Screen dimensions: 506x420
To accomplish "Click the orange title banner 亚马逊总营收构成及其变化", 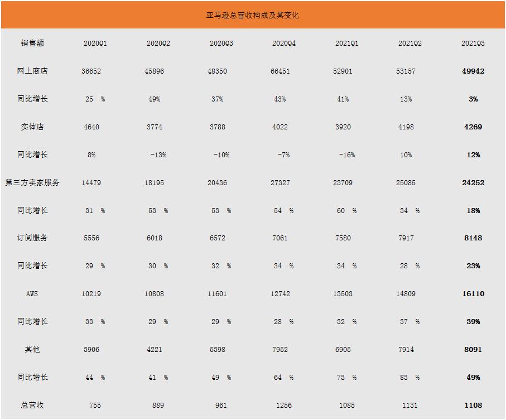I will 253,15.
